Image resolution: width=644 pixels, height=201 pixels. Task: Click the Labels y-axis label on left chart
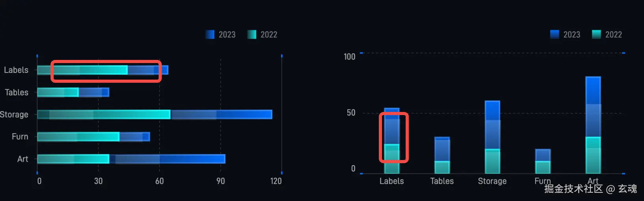(x=16, y=70)
